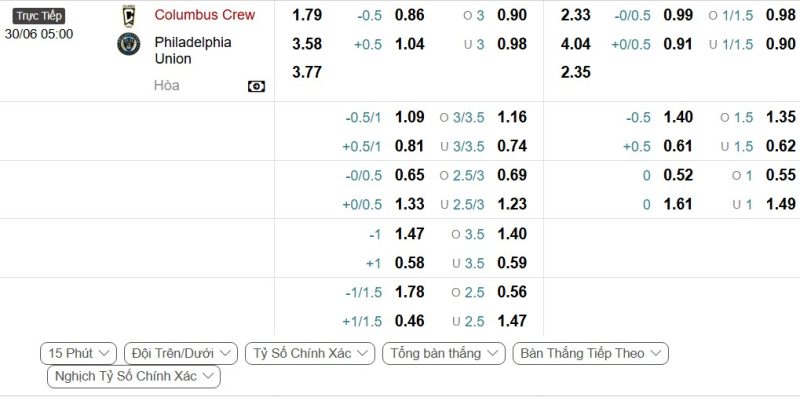
Task: Click the Columbus Crew team logo
Action: click(129, 15)
